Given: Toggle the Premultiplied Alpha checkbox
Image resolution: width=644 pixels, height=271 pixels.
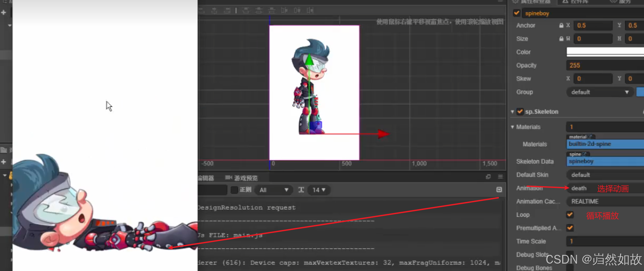Looking at the screenshot, I should tap(570, 228).
